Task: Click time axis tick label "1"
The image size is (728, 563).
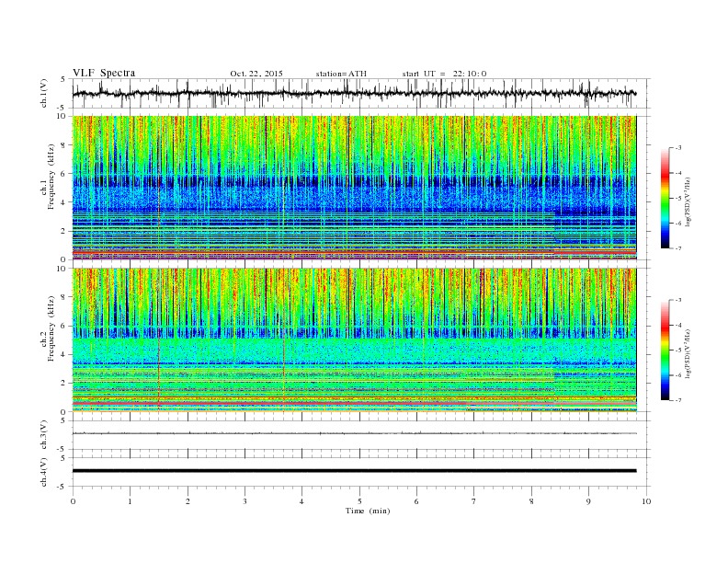Action: (x=130, y=501)
